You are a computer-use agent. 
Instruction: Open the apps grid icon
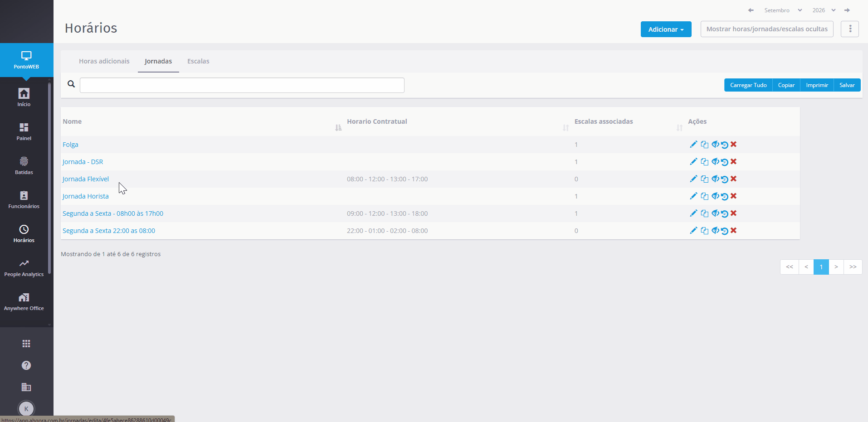click(x=26, y=344)
